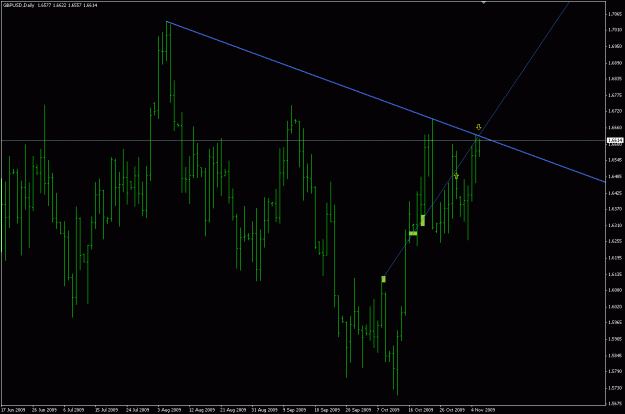Click the 18 Sep 2009 date label
Screen dimensions: 625x414
(x=327, y=410)
